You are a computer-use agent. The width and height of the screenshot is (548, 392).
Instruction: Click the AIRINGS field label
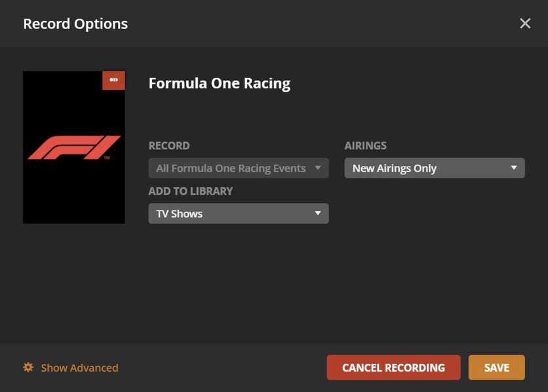click(x=365, y=146)
